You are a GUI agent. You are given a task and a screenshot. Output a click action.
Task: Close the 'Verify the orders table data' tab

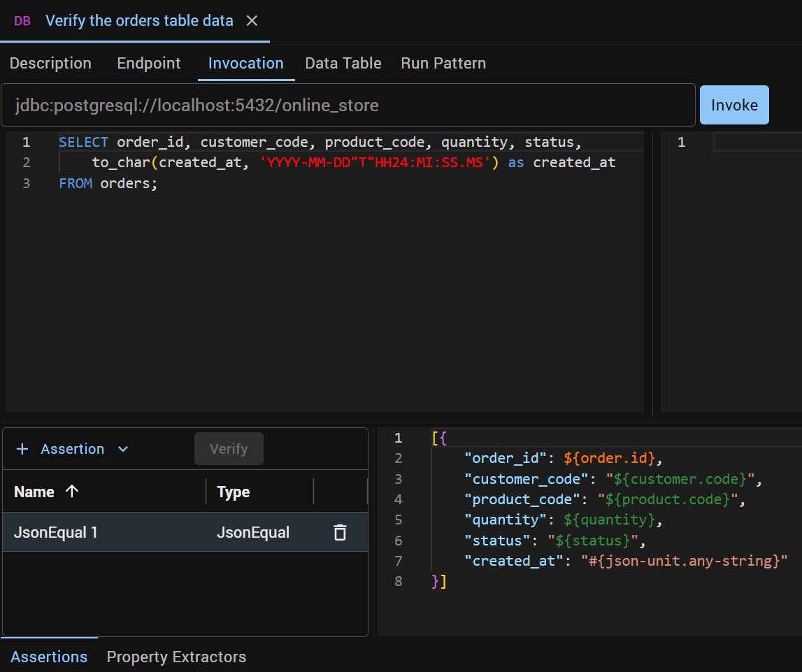(x=252, y=21)
